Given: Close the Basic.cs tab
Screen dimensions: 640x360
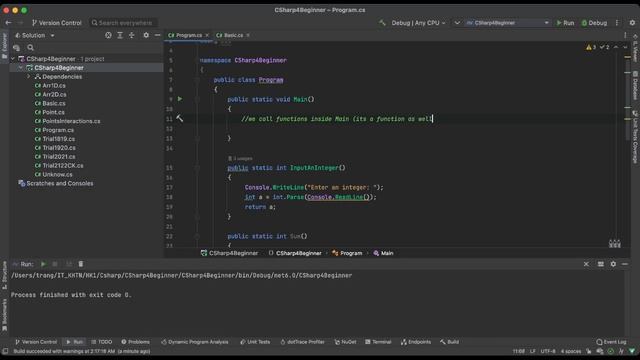Looking at the screenshot, I should (x=248, y=36).
